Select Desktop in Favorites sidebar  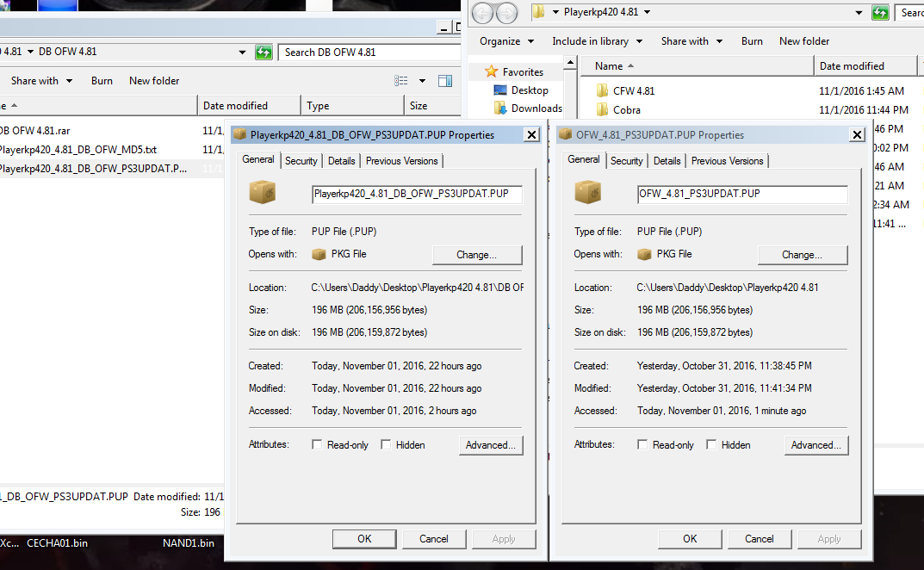coord(529,90)
